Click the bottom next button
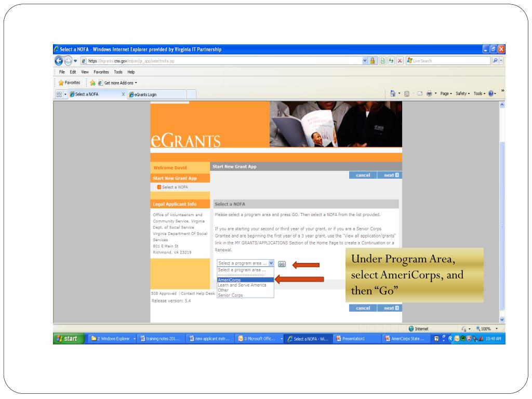 (390, 308)
